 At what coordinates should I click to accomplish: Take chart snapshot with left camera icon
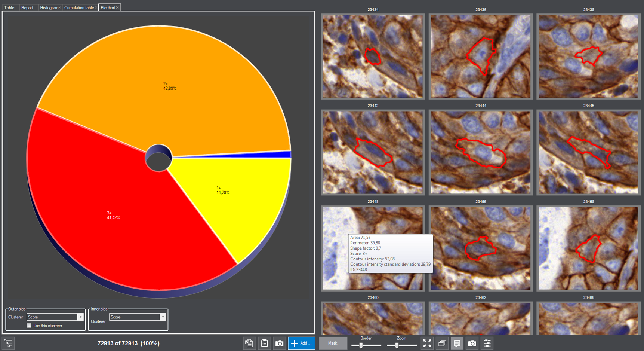[x=279, y=343]
